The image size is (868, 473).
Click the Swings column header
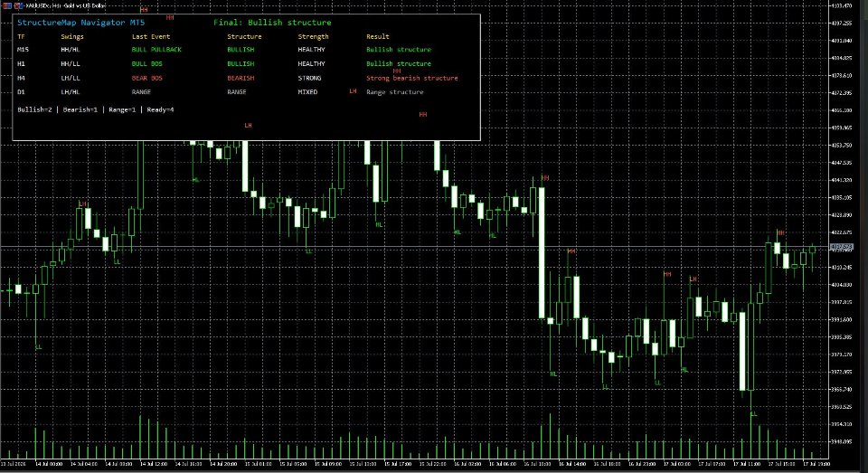pyautogui.click(x=72, y=36)
